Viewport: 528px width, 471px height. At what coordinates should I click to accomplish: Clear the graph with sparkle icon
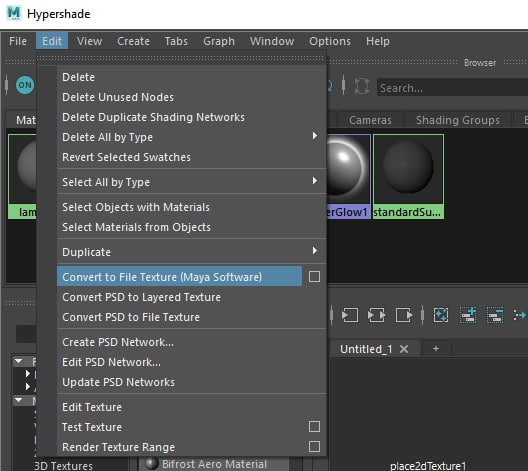441,315
